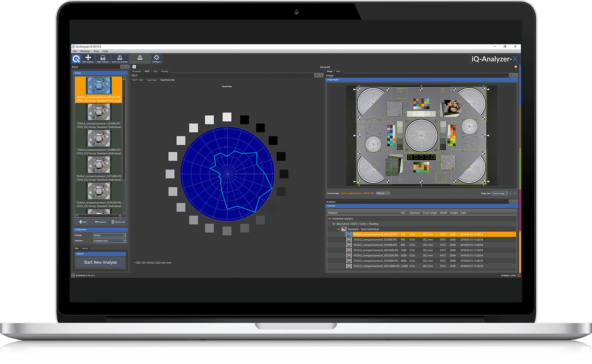Switch to the Color tab
Image resolution: width=592 pixels, height=364 pixels.
[155, 71]
